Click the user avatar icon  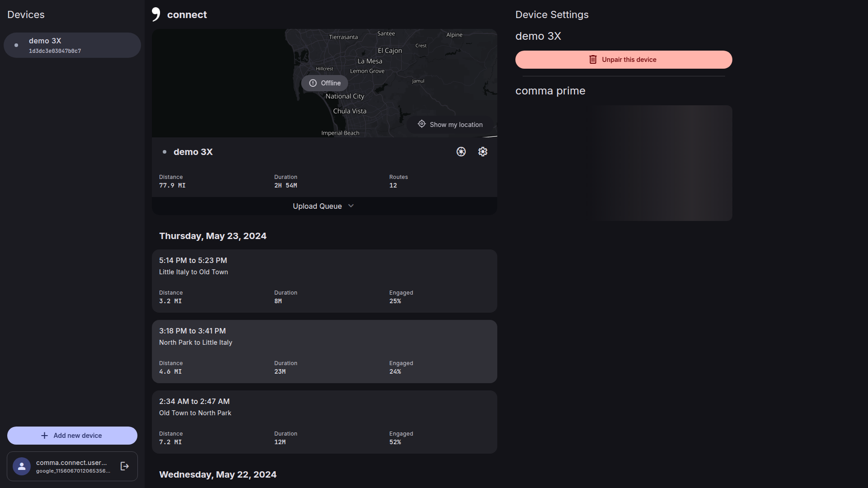(x=22, y=466)
